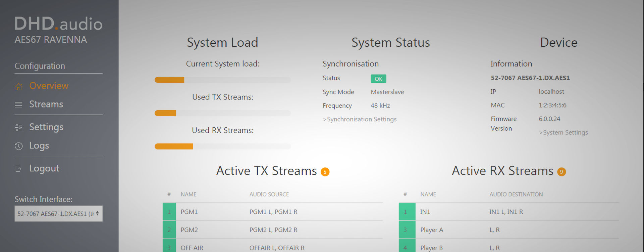Click the Logs history clock icon
The width and height of the screenshot is (644, 252).
[x=18, y=146]
